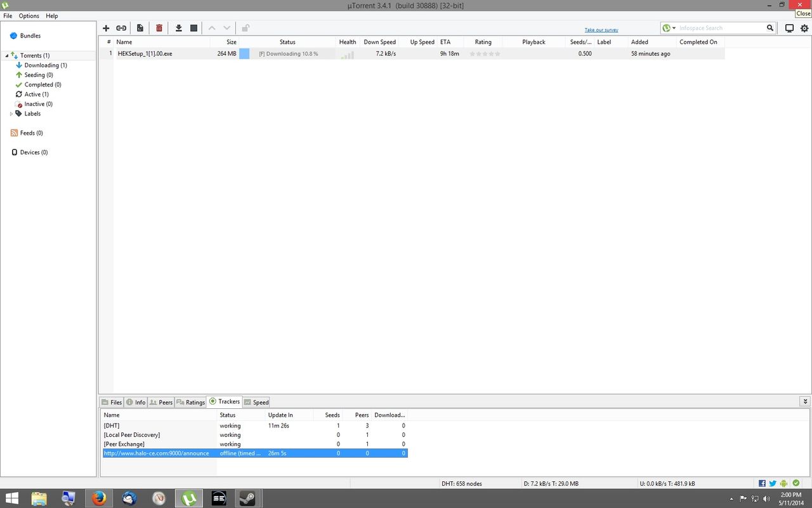Select the [Local Peer Discovery] tracker row
Image resolution: width=812 pixels, height=508 pixels.
[254, 435]
